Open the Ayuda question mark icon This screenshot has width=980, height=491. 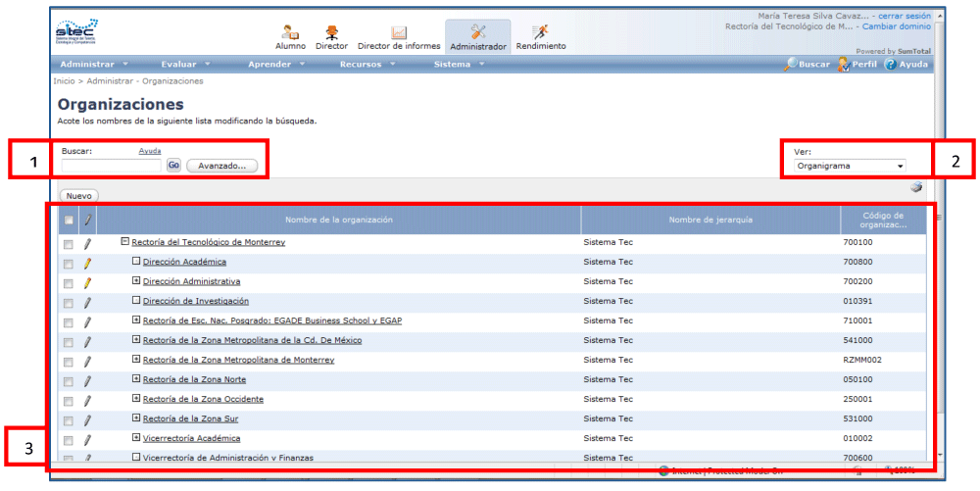point(890,65)
